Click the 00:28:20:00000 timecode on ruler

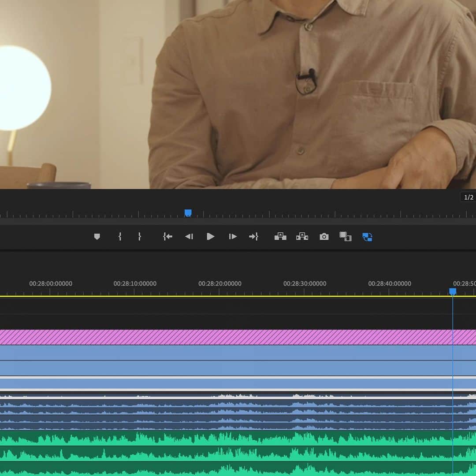[220, 283]
